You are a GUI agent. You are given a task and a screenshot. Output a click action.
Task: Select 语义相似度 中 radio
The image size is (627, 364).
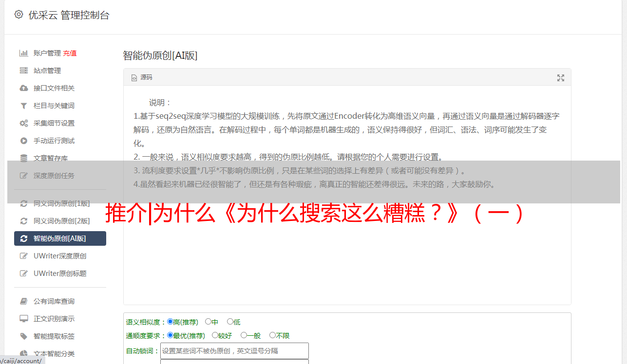coord(208,322)
